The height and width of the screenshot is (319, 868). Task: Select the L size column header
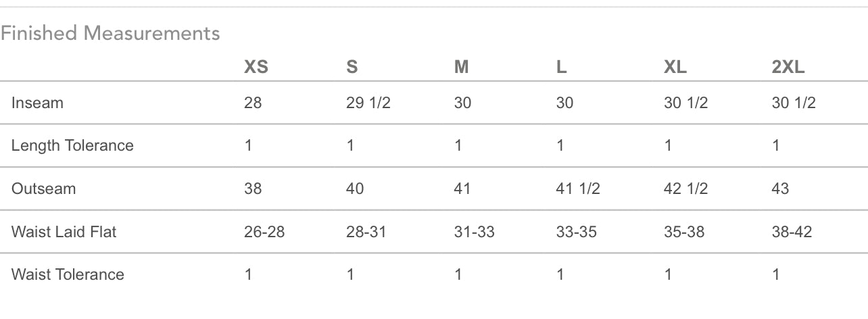click(x=561, y=67)
